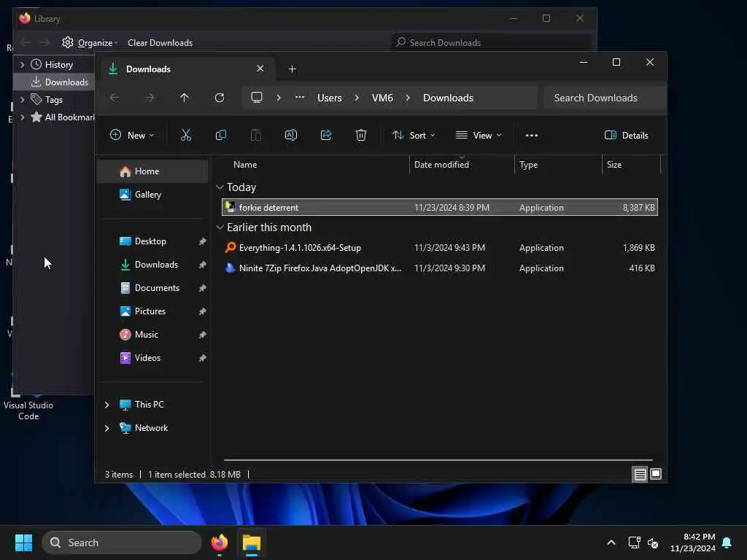The height and width of the screenshot is (560, 747).
Task: Click the File Explorer taskbar icon
Action: (252, 542)
